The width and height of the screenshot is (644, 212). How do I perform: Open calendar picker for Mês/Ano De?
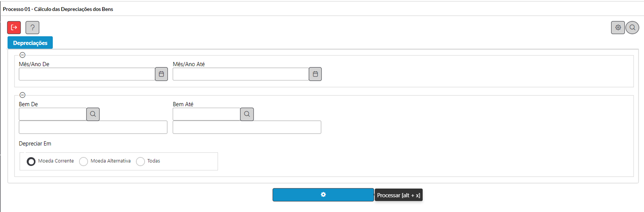click(x=161, y=74)
